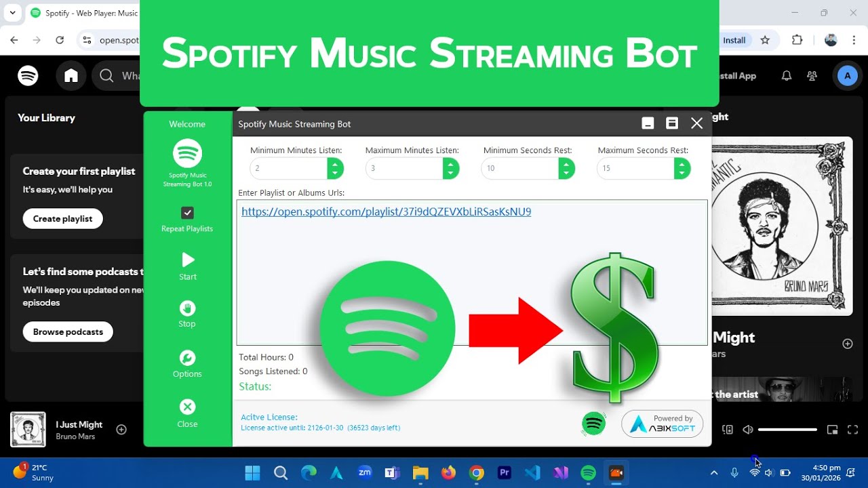This screenshot has width=868, height=488.
Task: Click Browse podcasts button
Action: pos(68,332)
